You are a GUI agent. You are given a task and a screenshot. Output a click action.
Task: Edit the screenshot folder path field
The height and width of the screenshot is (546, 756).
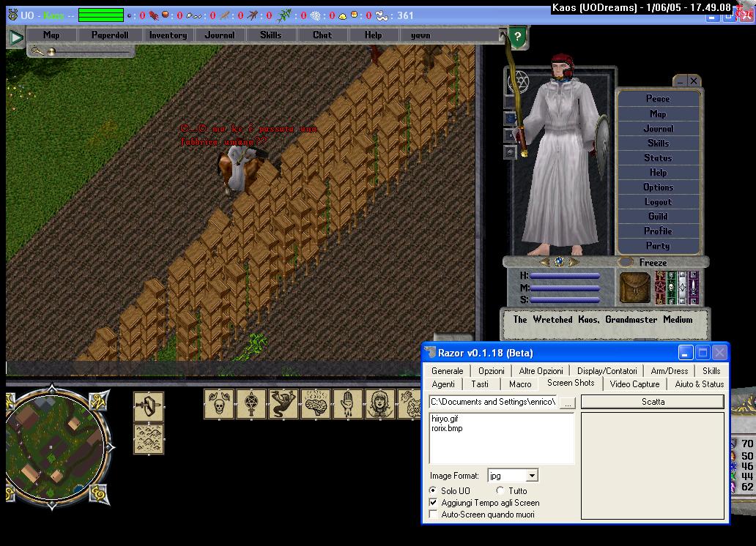click(494, 402)
